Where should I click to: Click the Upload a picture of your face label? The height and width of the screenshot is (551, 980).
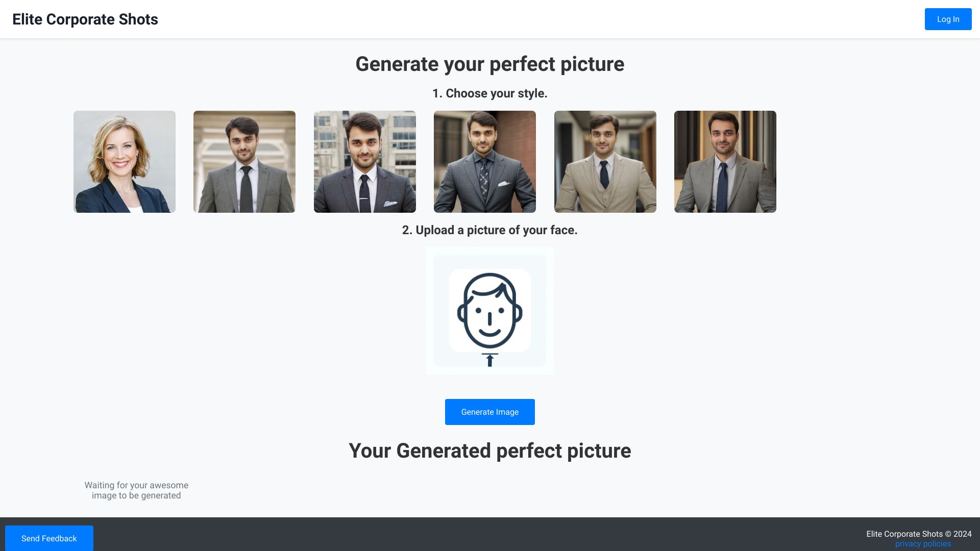489,230
